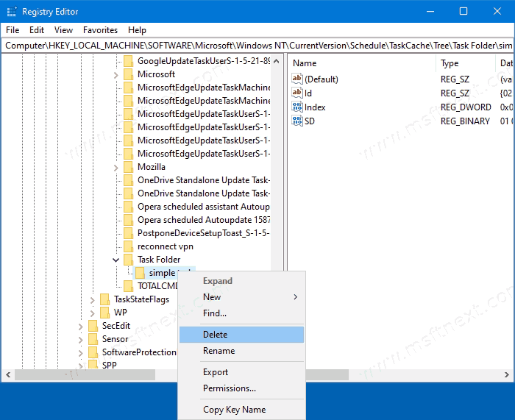This screenshot has width=515, height=420.
Task: Select Rename in the context menu
Action: click(x=219, y=351)
